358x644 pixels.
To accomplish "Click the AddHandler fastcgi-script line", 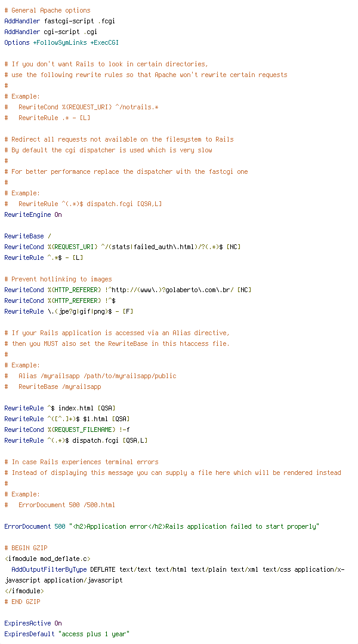I will 60,21.
